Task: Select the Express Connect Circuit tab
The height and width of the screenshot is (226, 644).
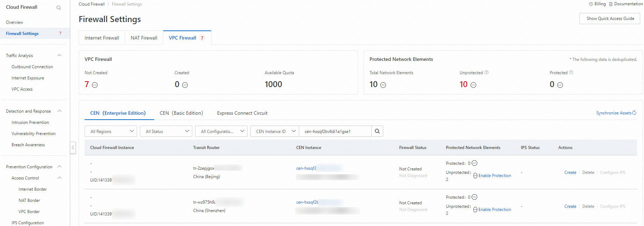Action: [242, 113]
